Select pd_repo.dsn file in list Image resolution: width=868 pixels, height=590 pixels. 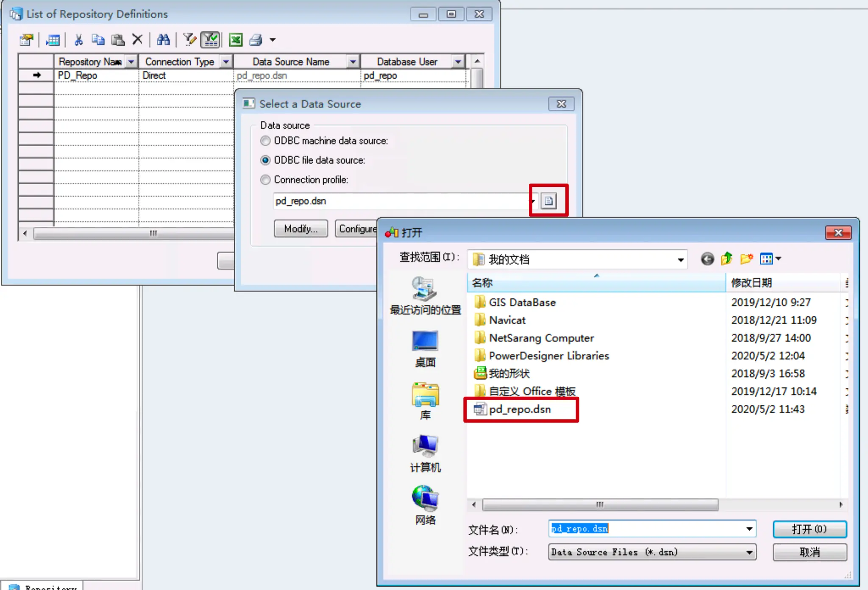coord(520,409)
